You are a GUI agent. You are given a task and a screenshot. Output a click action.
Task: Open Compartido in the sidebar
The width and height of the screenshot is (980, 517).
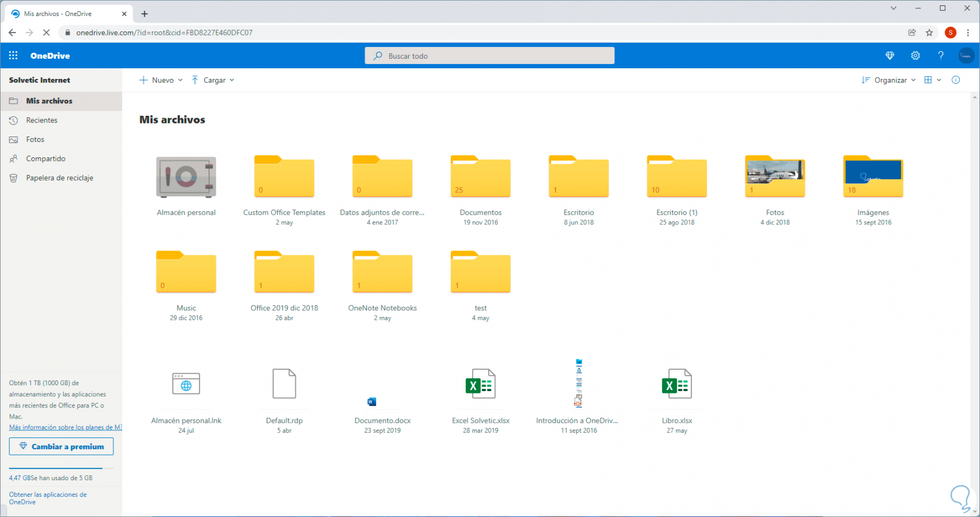click(61, 158)
